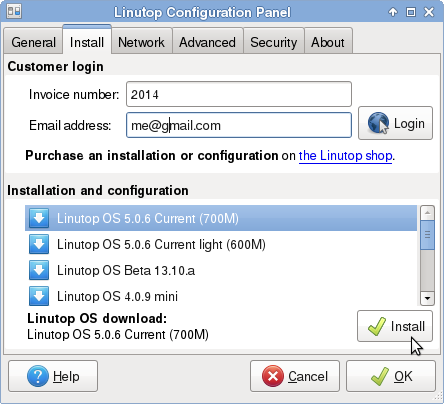Focus the Email address field
The width and height of the screenshot is (444, 404).
(239, 125)
